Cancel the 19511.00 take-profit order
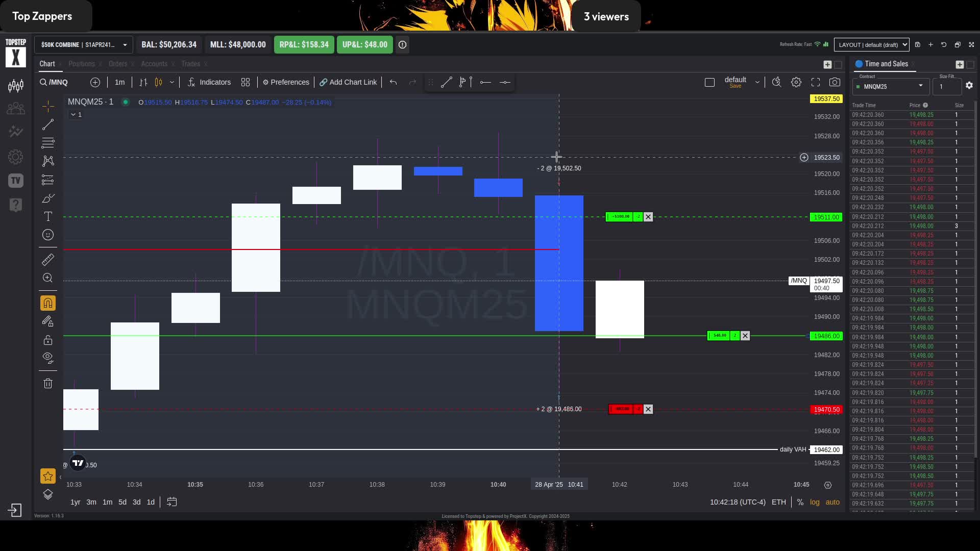 pyautogui.click(x=648, y=217)
